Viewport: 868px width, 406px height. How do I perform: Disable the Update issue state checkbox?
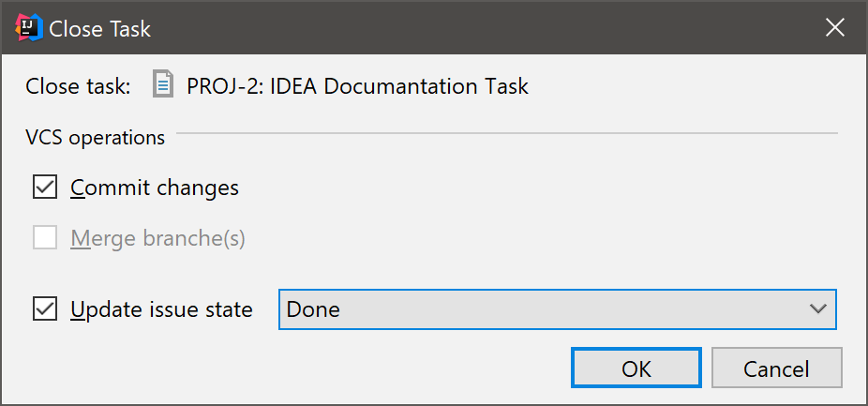click(x=45, y=308)
